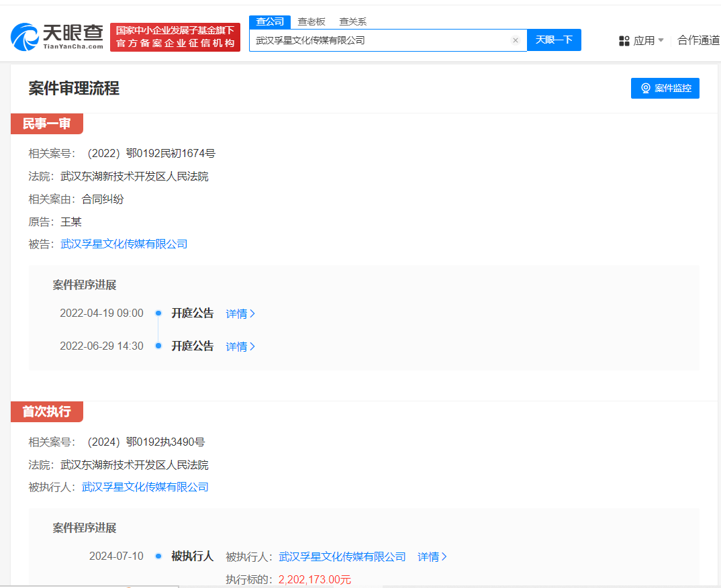Viewport: 721px width, 588px height.
Task: Click the 应用 grid icon
Action: point(624,41)
